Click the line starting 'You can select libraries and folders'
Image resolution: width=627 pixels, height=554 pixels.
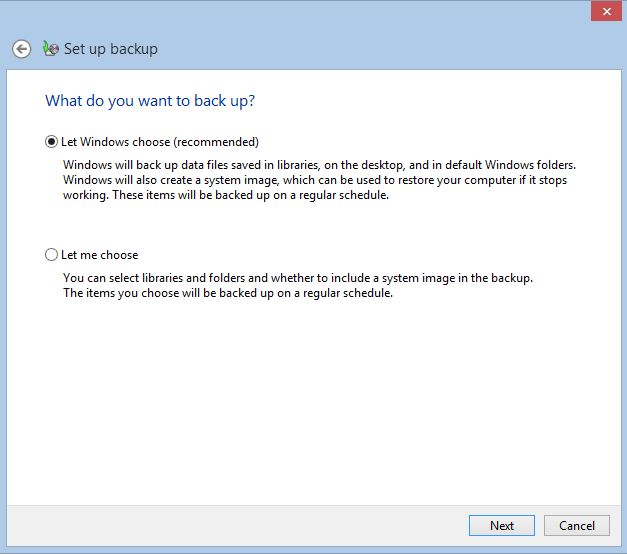(298, 278)
